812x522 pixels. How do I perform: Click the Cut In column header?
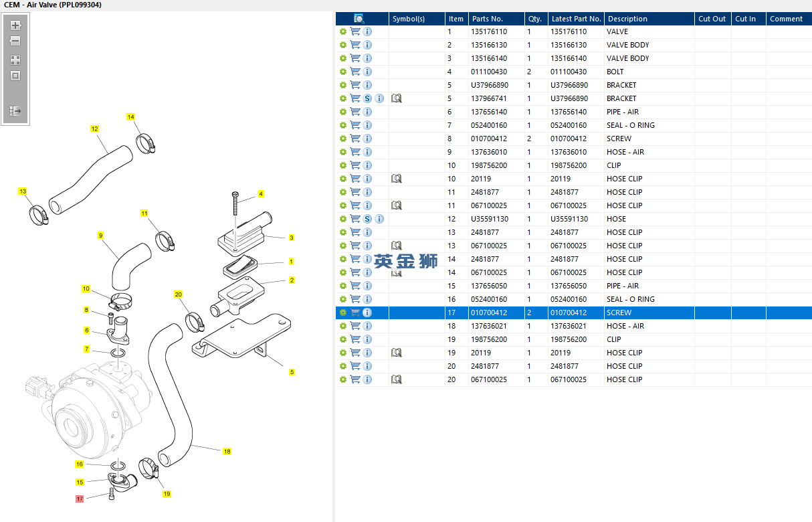[x=748, y=19]
